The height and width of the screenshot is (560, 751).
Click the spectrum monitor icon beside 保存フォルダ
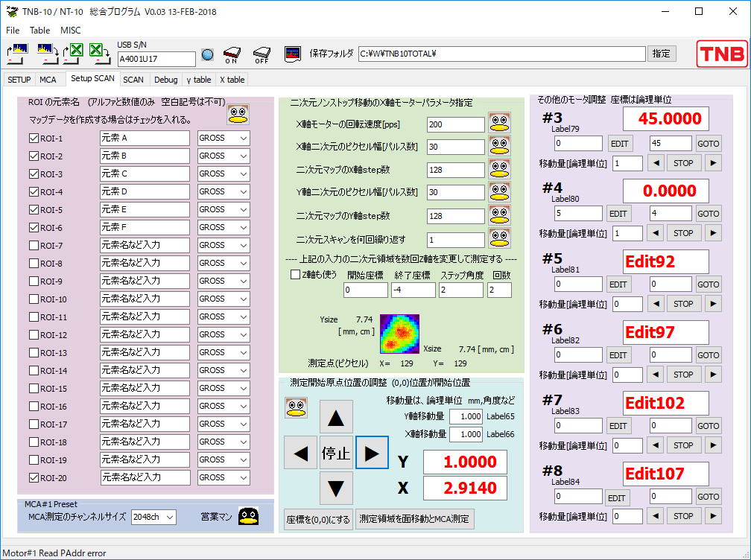[292, 54]
